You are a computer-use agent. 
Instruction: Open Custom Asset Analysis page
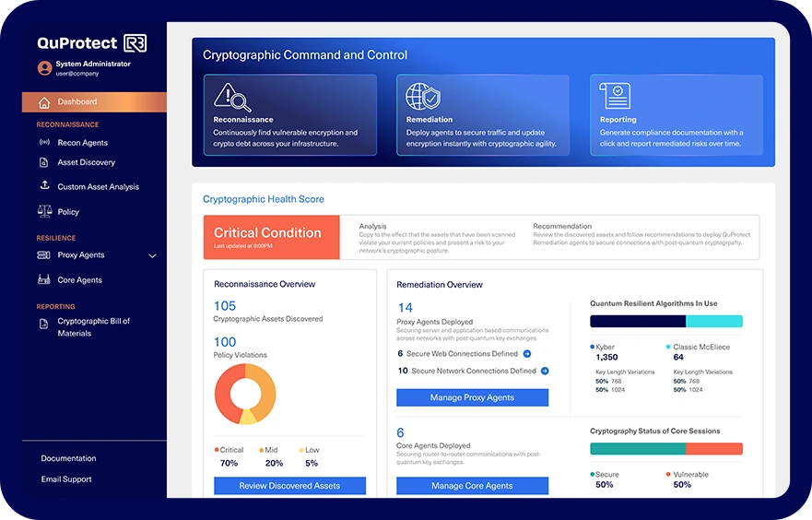[x=98, y=186]
